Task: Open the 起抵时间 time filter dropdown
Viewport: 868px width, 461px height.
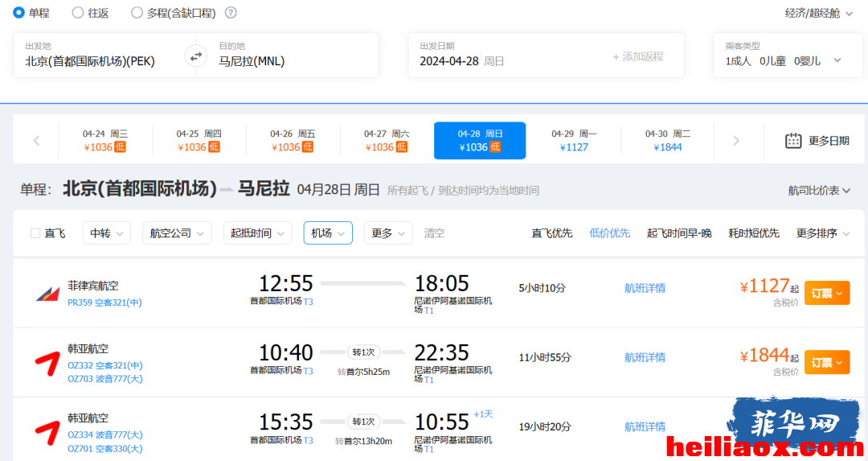Action: 257,233
